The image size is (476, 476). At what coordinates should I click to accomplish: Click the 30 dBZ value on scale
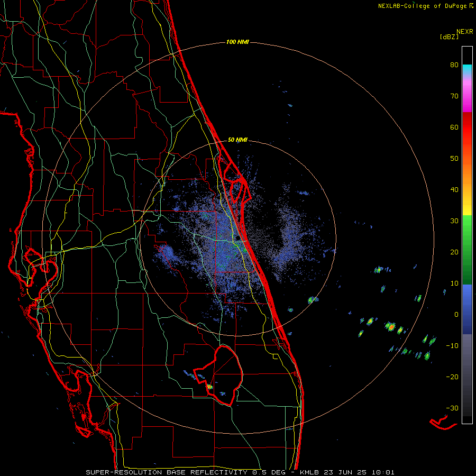pyautogui.click(x=454, y=221)
